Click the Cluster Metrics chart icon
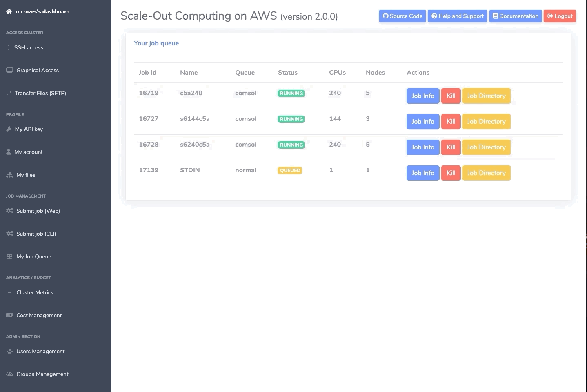Viewport: 587px width, 392px height. click(9, 292)
